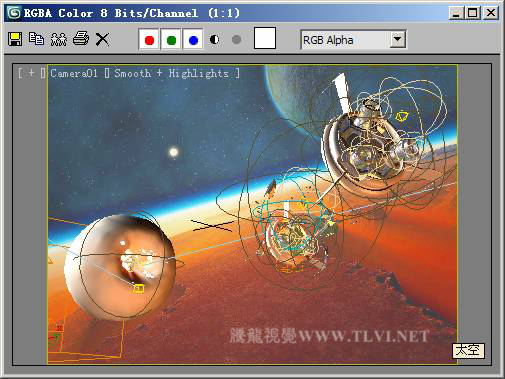Image resolution: width=505 pixels, height=379 pixels.
Task: Open the viewport plus menu label
Action: coord(31,73)
